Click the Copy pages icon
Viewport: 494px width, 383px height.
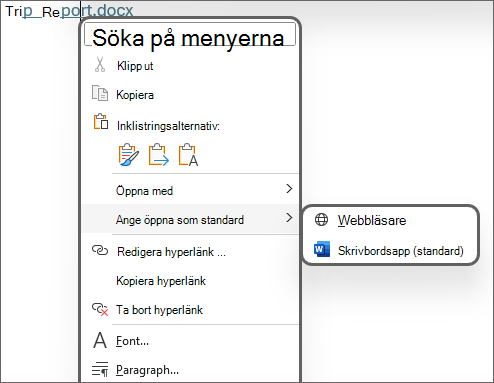pyautogui.click(x=100, y=93)
